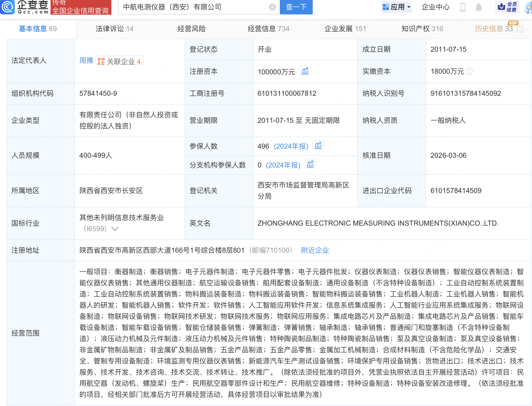Click the 查一下 search button
Image resolution: width=532 pixels, height=406 pixels.
tap(296, 7)
